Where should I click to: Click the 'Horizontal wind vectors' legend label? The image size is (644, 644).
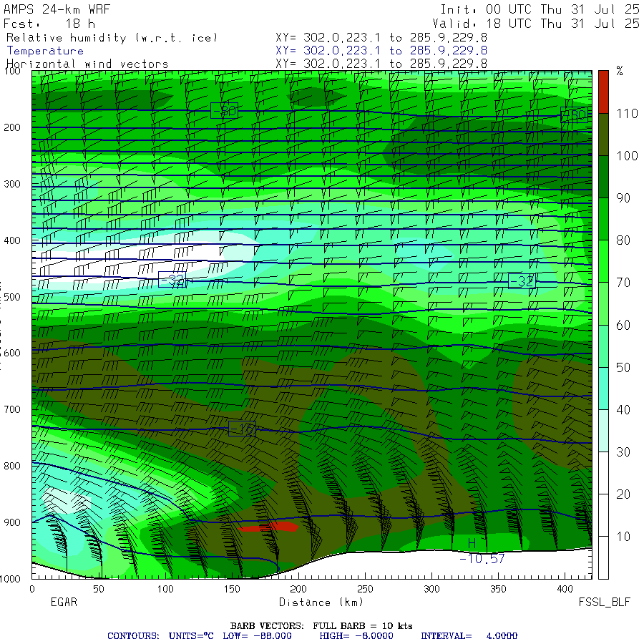pos(87,64)
